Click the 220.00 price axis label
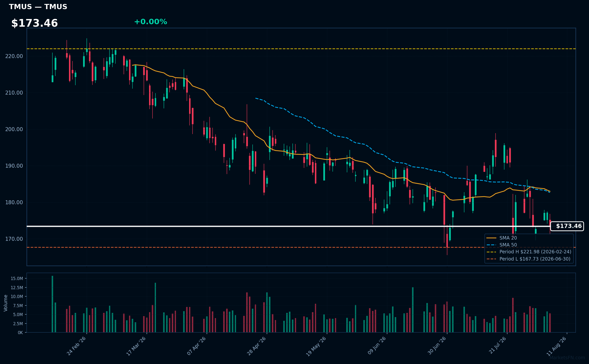Screen dimensions: 589x364 (x=14, y=56)
